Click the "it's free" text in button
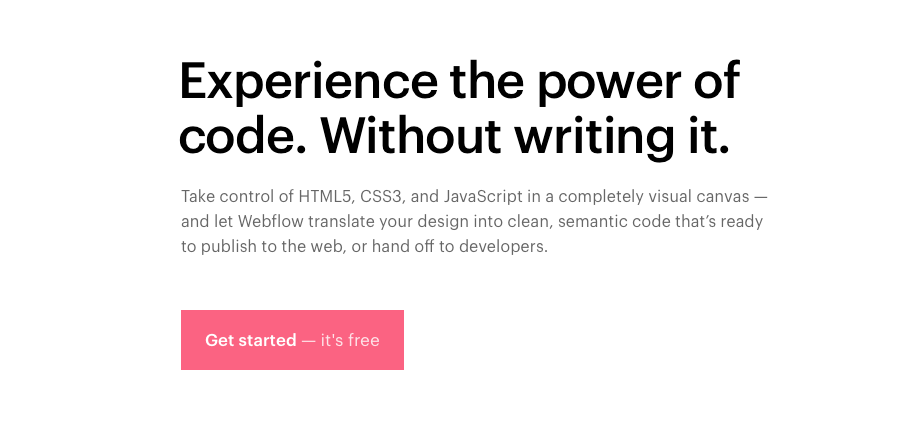 350,340
